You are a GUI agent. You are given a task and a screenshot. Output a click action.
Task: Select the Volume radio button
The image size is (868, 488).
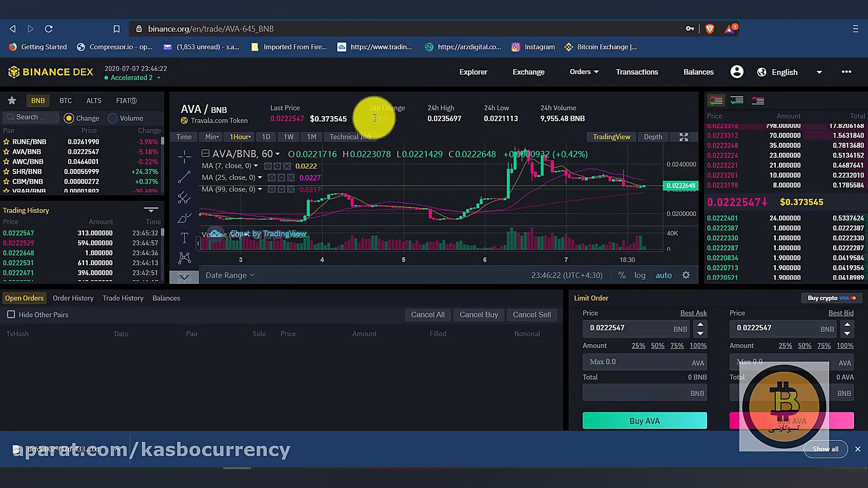point(113,118)
